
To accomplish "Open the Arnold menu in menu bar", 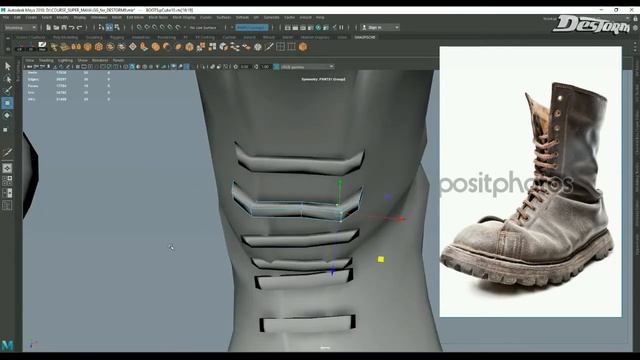I will pyautogui.click(x=306, y=18).
